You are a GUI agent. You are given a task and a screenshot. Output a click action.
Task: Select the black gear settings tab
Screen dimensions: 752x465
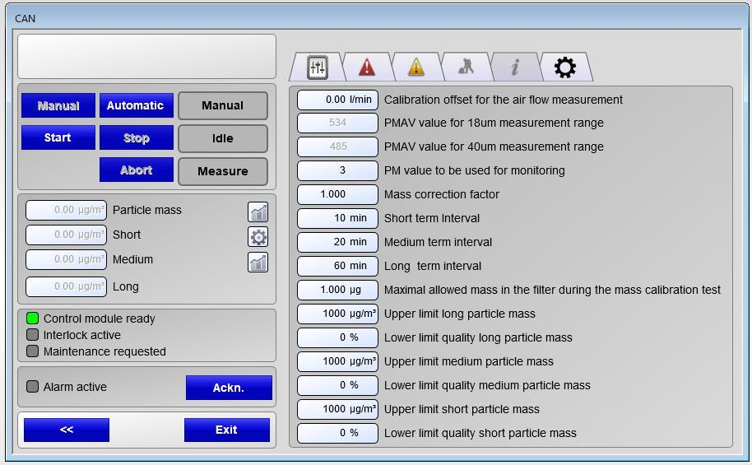(565, 67)
